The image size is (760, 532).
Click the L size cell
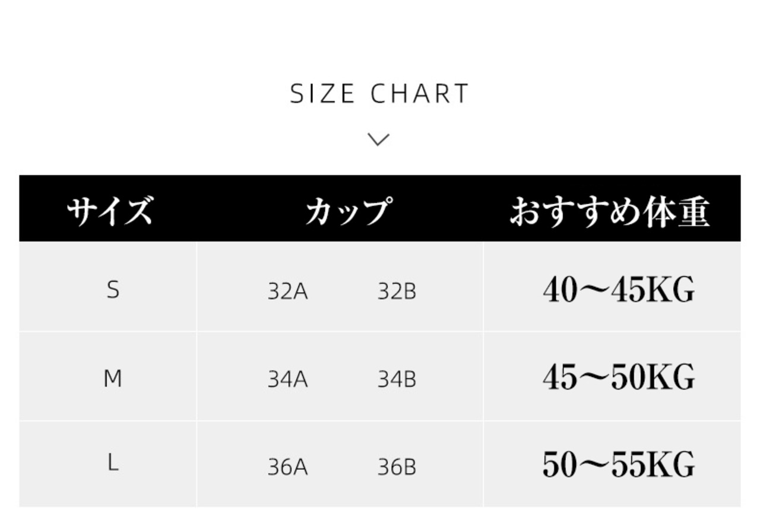[113, 464]
